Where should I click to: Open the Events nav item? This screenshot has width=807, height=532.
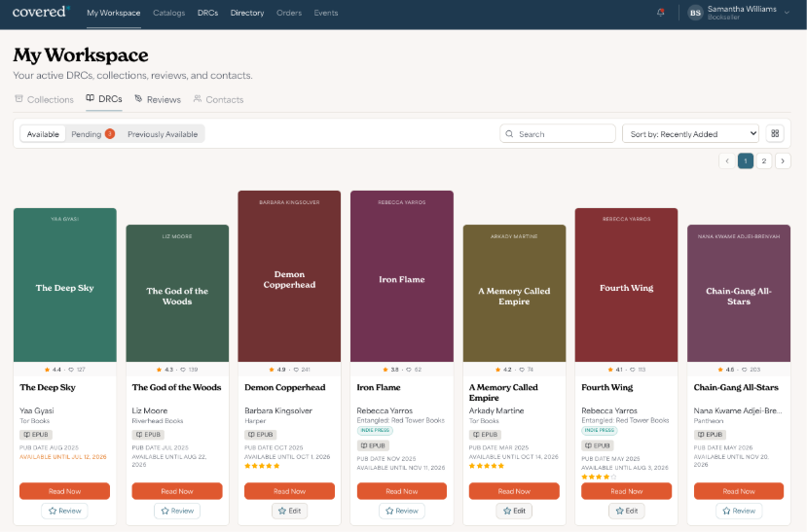click(x=326, y=13)
